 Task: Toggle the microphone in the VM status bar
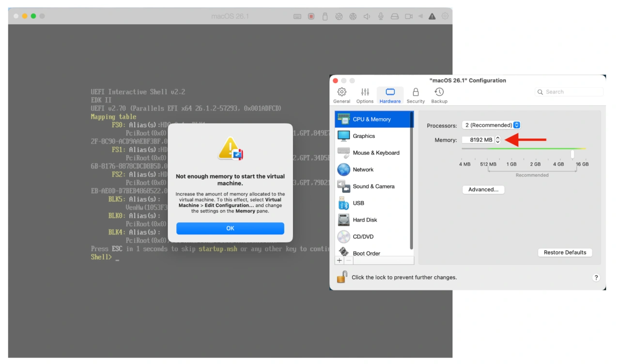pos(381,16)
